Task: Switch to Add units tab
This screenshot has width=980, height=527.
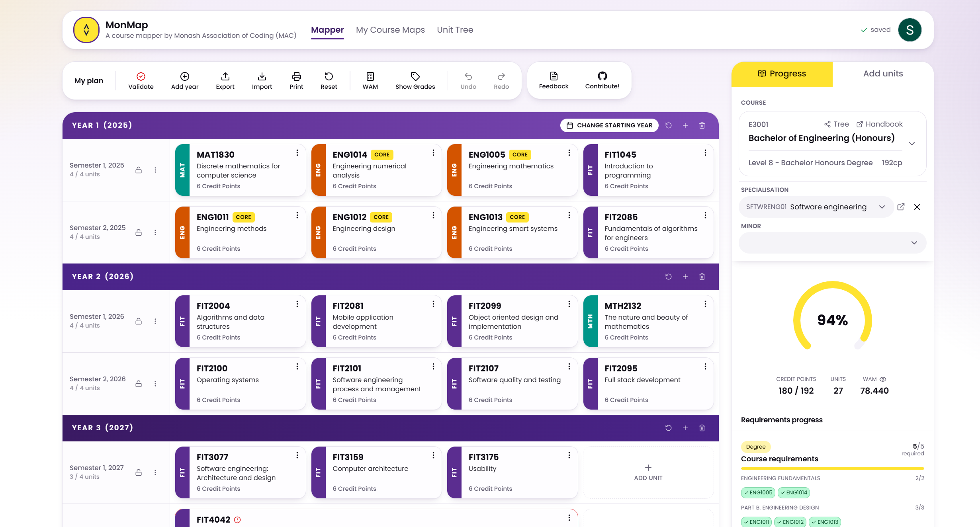Action: pos(883,74)
